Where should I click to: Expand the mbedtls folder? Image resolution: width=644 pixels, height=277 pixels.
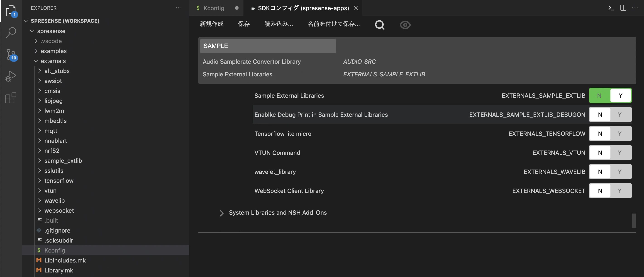click(39, 121)
